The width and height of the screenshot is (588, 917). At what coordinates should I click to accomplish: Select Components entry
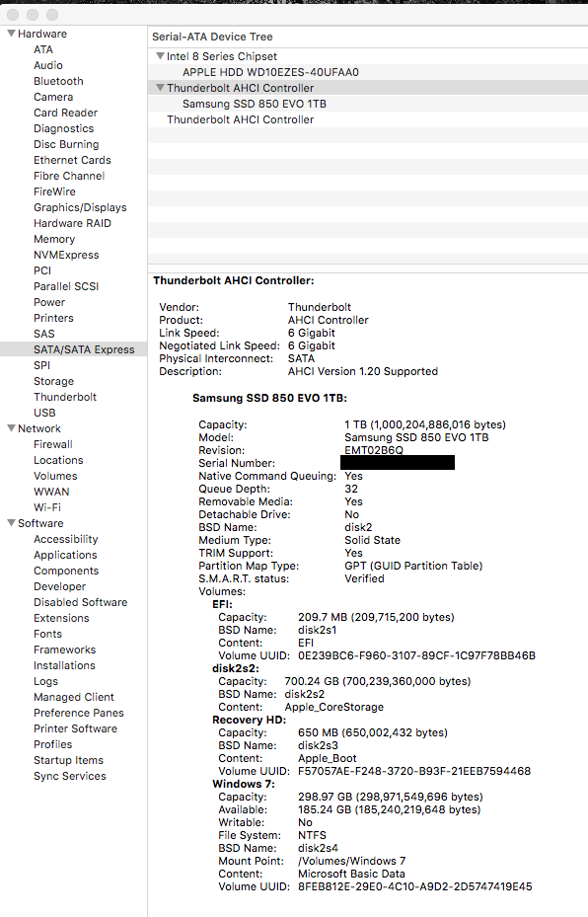tap(66, 571)
